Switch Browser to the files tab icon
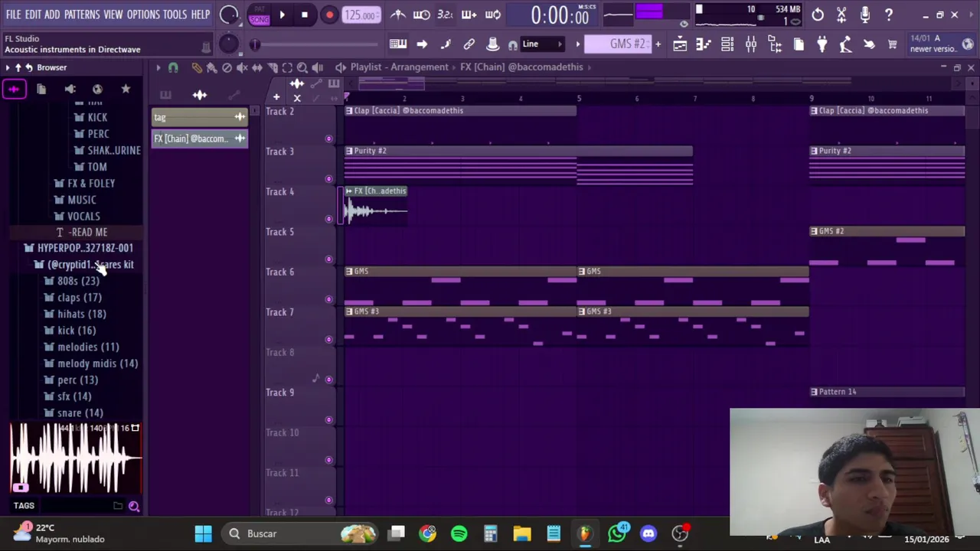Viewport: 980px width, 551px height. point(41,90)
